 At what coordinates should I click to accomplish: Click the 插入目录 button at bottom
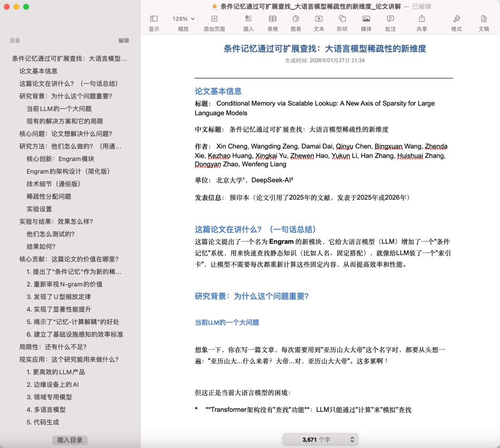[x=69, y=440]
